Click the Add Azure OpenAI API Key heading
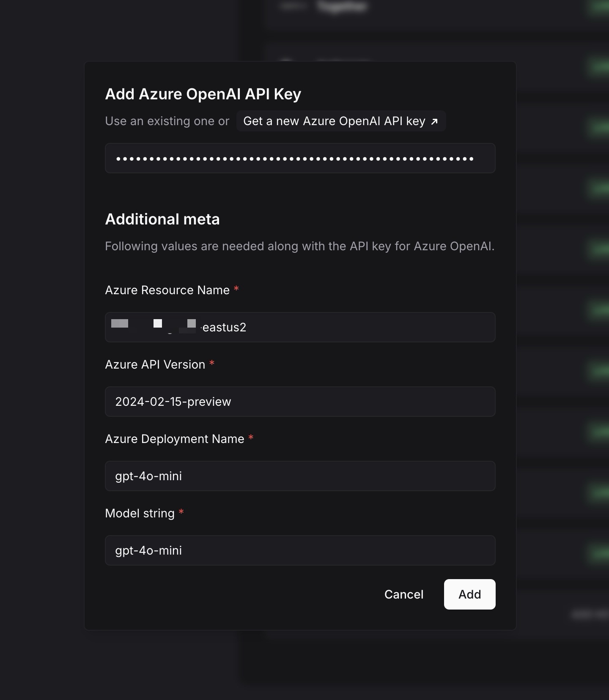This screenshot has height=700, width=609. click(x=203, y=94)
